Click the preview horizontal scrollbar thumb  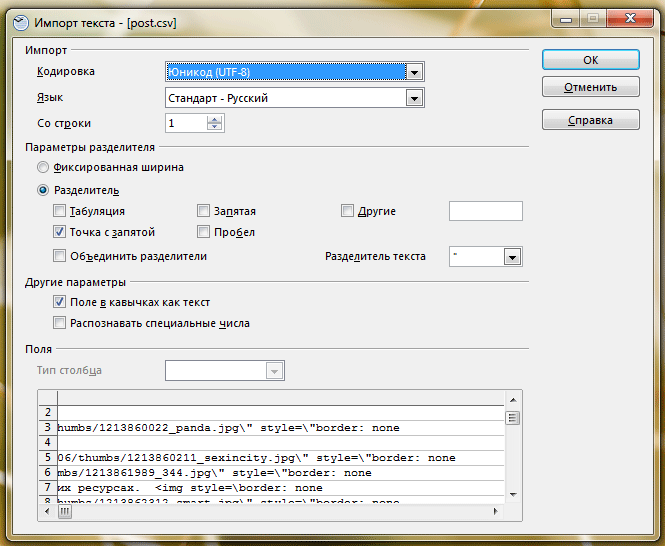pos(66,511)
